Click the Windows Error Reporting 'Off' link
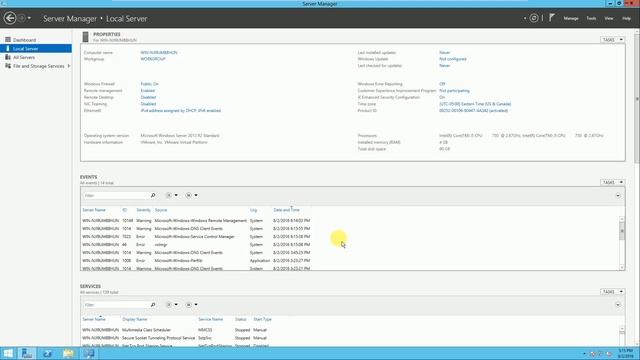 [442, 84]
